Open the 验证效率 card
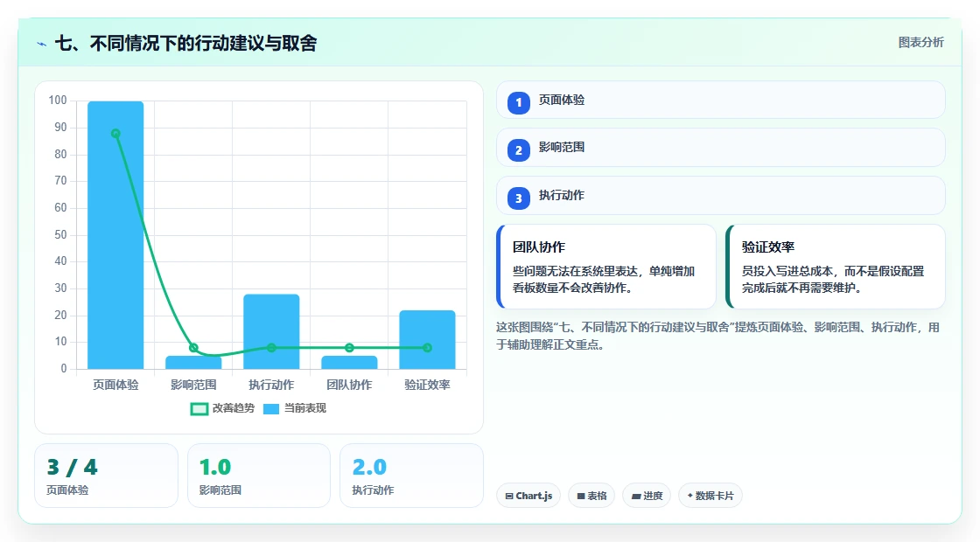 [835, 267]
